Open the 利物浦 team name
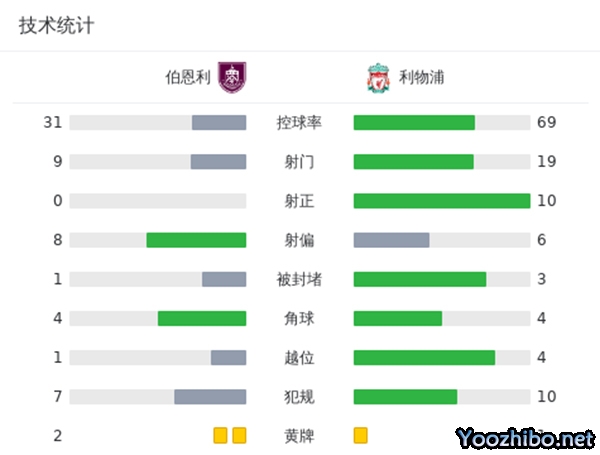The image size is (600, 455). pyautogui.click(x=423, y=77)
